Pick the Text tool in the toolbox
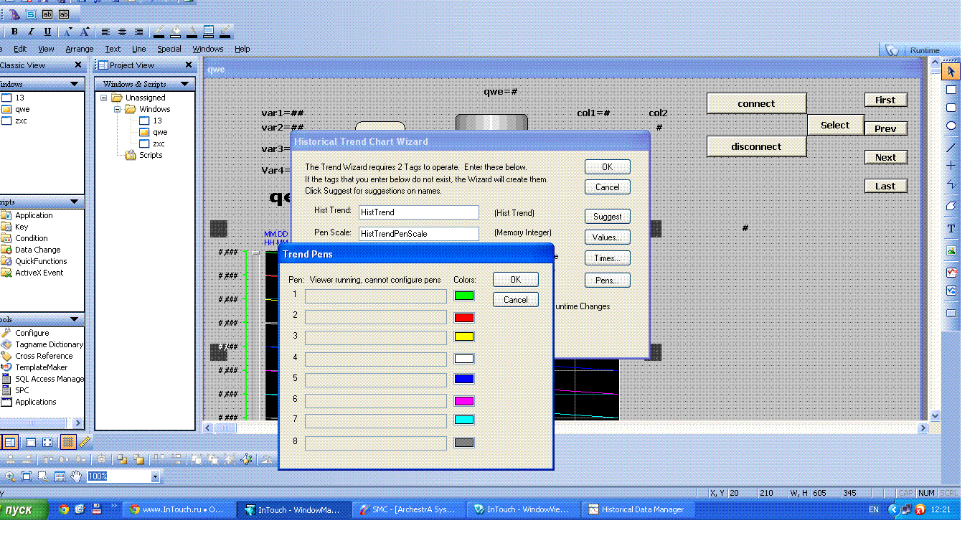Image resolution: width=980 pixels, height=551 pixels. point(951,229)
